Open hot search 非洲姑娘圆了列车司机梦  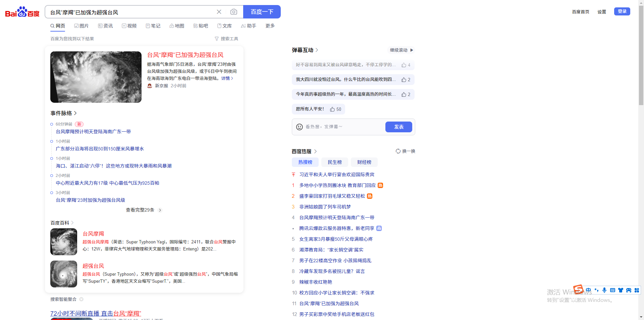coord(325,207)
